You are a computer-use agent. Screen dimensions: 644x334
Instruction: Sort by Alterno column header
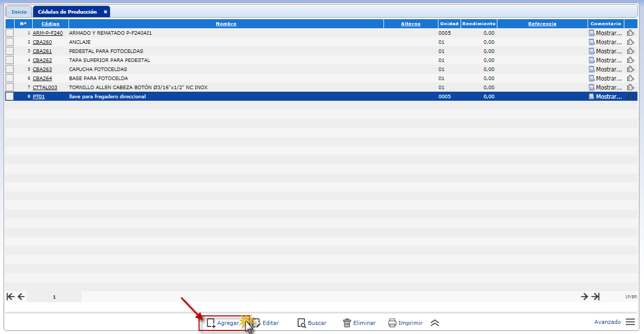tap(411, 24)
